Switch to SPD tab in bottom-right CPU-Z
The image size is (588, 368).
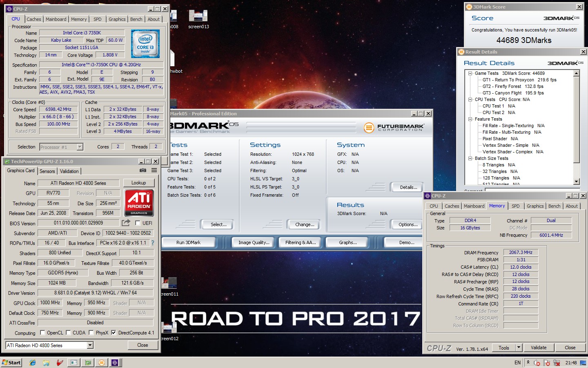[516, 206]
